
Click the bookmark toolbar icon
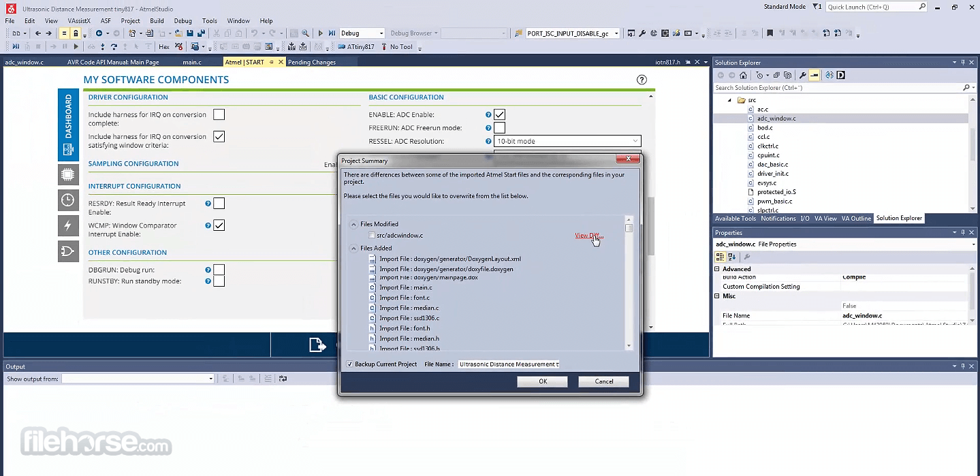pos(770,33)
